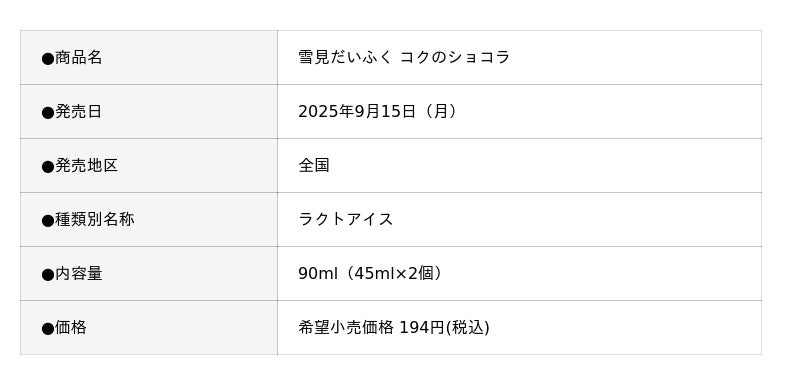This screenshot has width=800, height=385.
Task: Select the product name 雪見だいふく コクのショコラ
Action: (x=404, y=57)
